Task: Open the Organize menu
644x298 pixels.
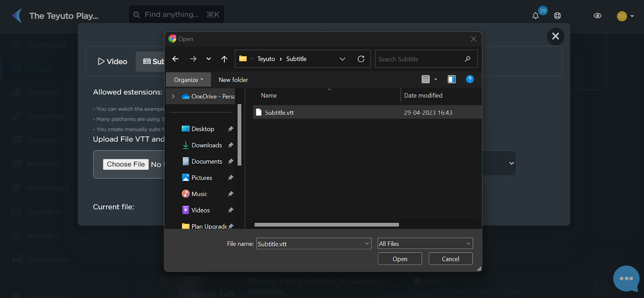Action: click(x=188, y=80)
